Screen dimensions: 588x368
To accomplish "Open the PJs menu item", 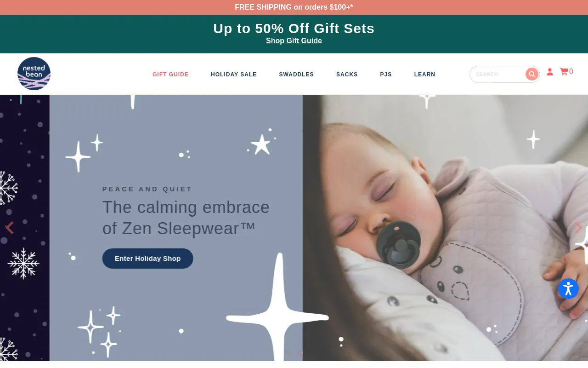I will pos(386,75).
